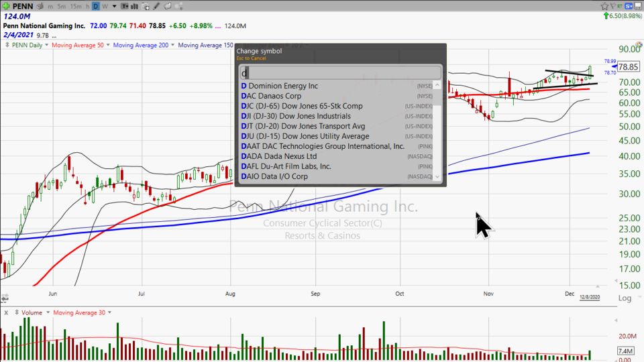Viewport: 644px width, 362px height.
Task: Click the 2/4/2021 date text
Action: 18,35
